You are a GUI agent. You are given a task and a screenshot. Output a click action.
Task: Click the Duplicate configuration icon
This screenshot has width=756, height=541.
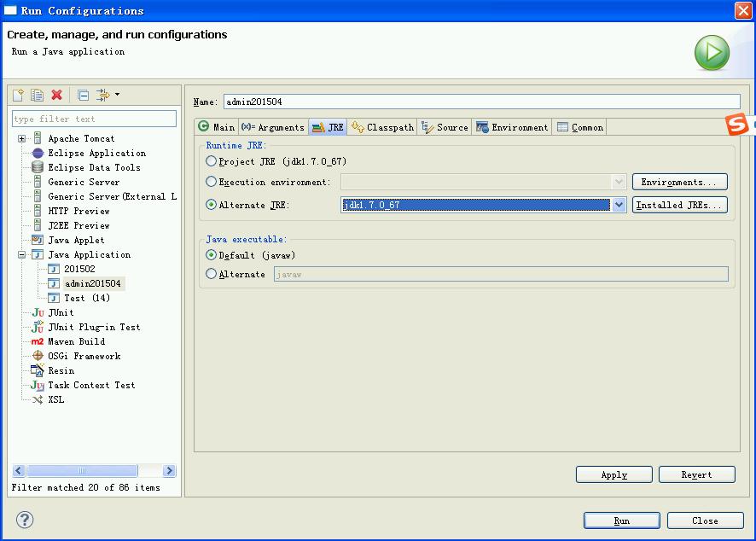[38, 95]
